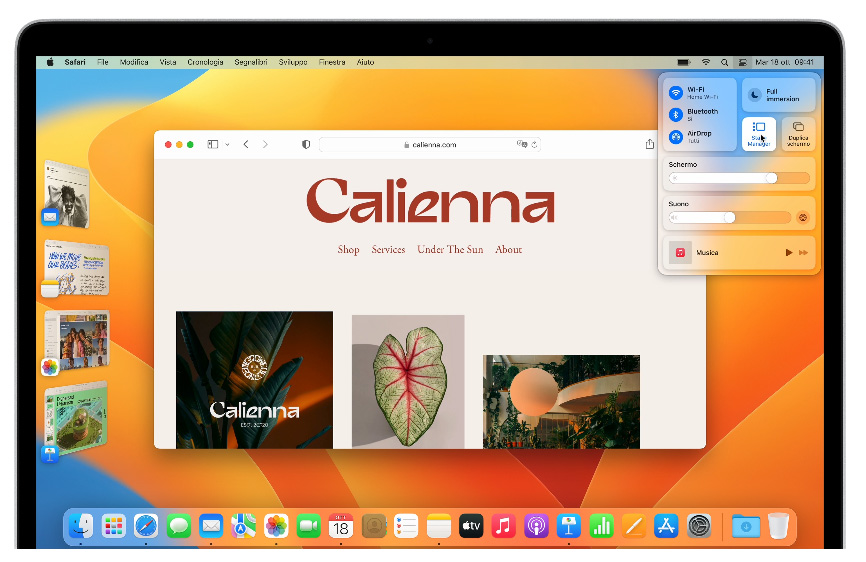Image resolution: width=866 pixels, height=562 pixels.
Task: Toggle the Stage Manager tile
Action: point(759,134)
